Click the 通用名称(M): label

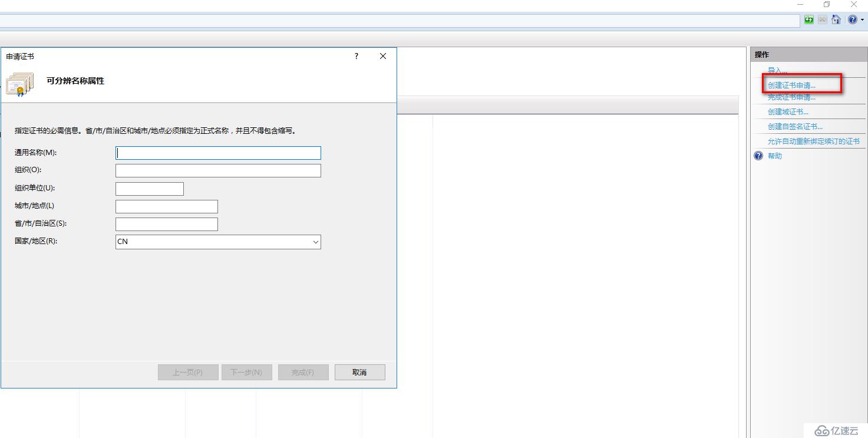coord(35,153)
